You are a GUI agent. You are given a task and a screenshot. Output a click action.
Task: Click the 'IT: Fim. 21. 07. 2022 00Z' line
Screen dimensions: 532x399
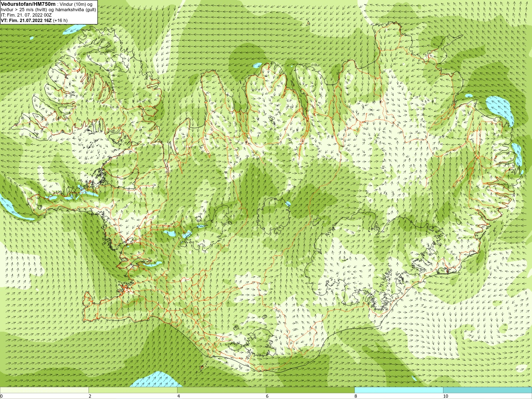(26, 15)
